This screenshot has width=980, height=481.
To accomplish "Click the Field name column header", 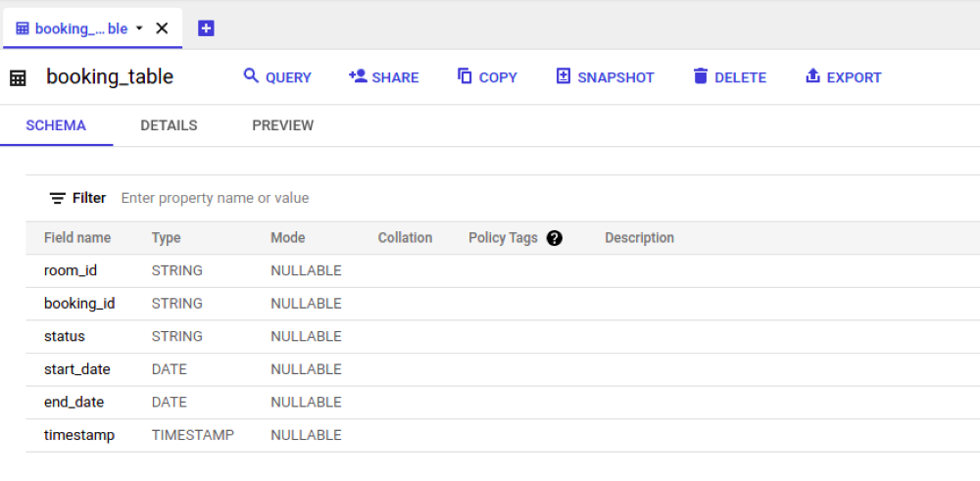I will [77, 238].
